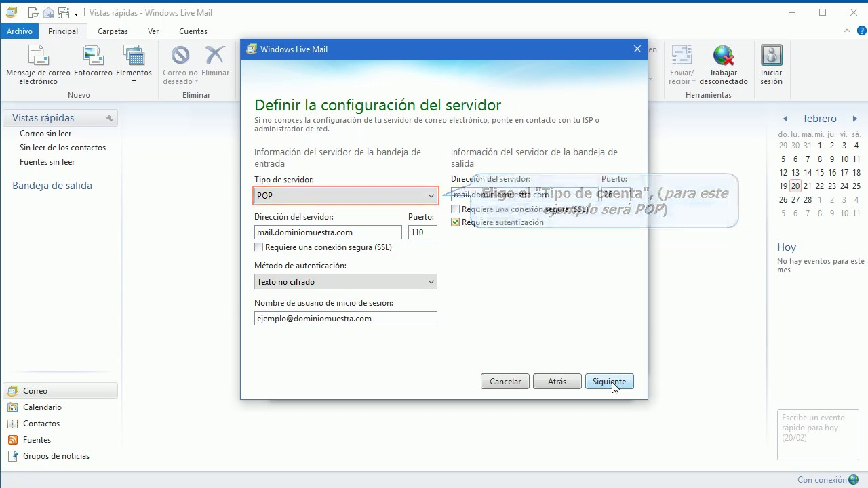Click the Contactos icon in sidebar

tap(13, 424)
